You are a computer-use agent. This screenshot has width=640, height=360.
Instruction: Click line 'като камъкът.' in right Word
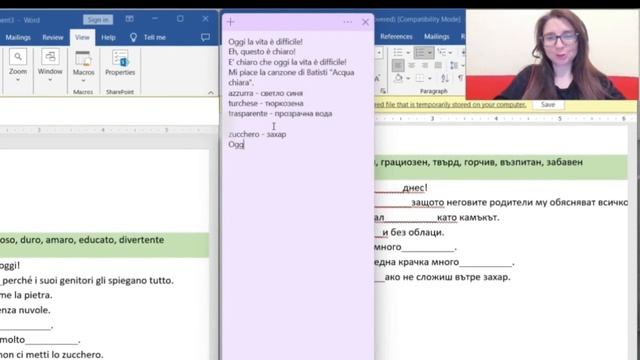pos(468,217)
